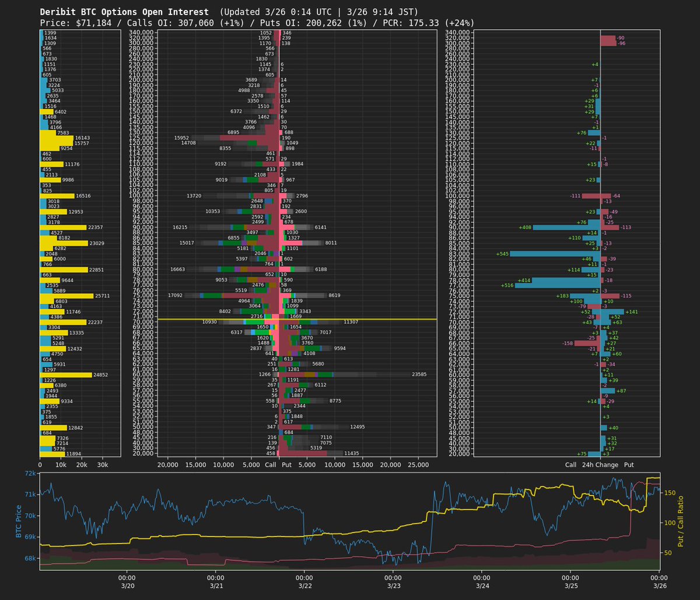Select the '+414' change label at strike 78,000

pos(524,280)
